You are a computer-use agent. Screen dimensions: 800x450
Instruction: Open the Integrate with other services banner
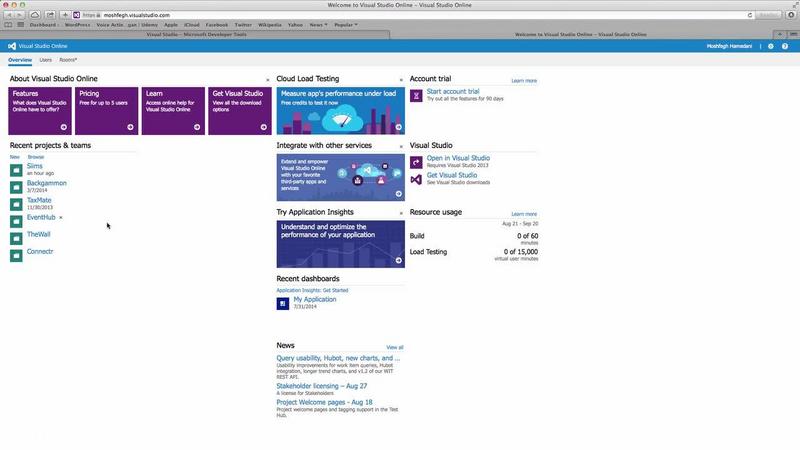click(x=341, y=178)
